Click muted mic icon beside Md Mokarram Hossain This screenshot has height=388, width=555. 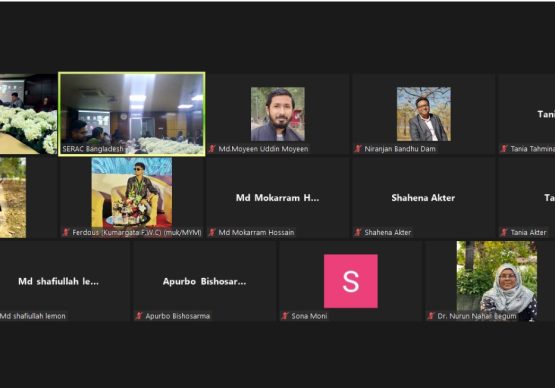point(212,232)
